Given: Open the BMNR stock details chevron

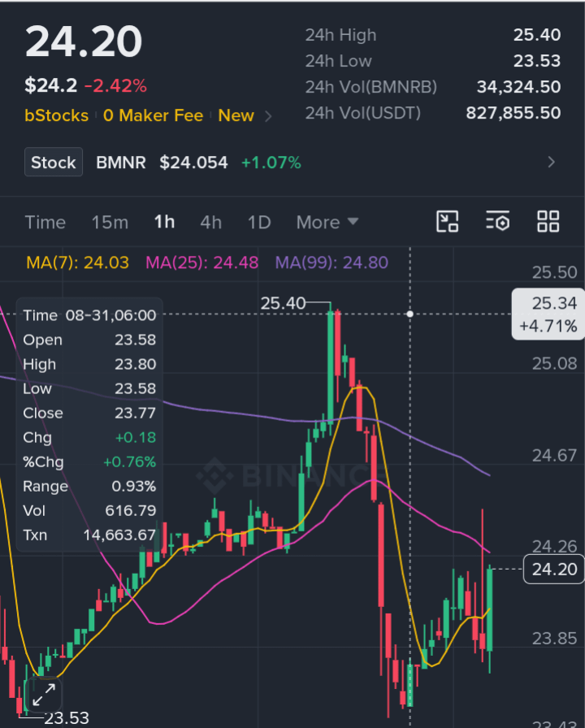Looking at the screenshot, I should point(551,162).
